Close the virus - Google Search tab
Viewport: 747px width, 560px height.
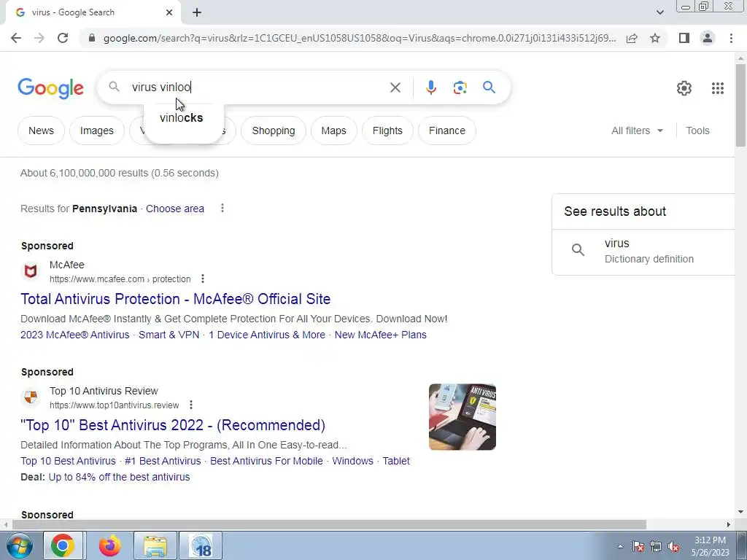(x=169, y=12)
